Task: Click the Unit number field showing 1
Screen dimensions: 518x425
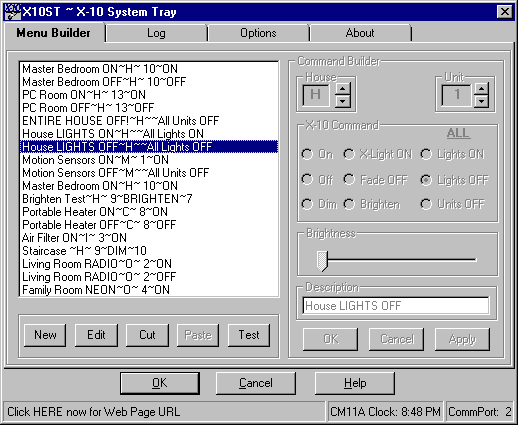Action: (457, 95)
